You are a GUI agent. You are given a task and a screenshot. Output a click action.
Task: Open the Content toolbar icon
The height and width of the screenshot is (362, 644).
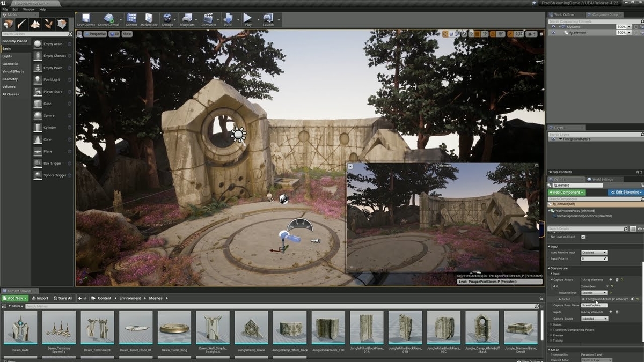tap(131, 20)
